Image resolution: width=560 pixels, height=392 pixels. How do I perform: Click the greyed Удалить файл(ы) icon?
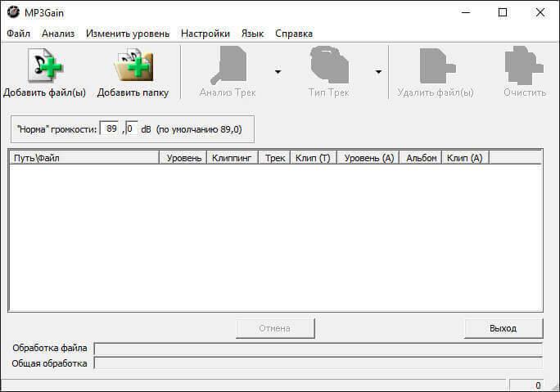click(x=437, y=65)
